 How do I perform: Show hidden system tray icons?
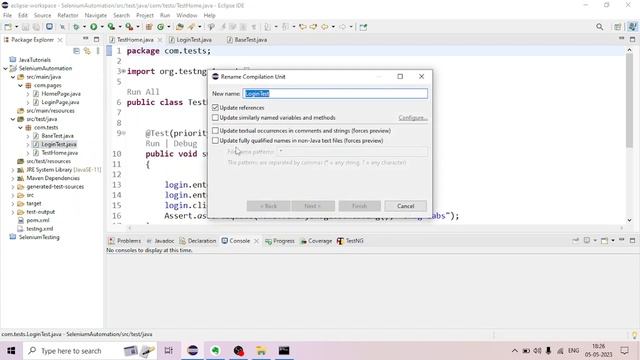click(x=515, y=351)
